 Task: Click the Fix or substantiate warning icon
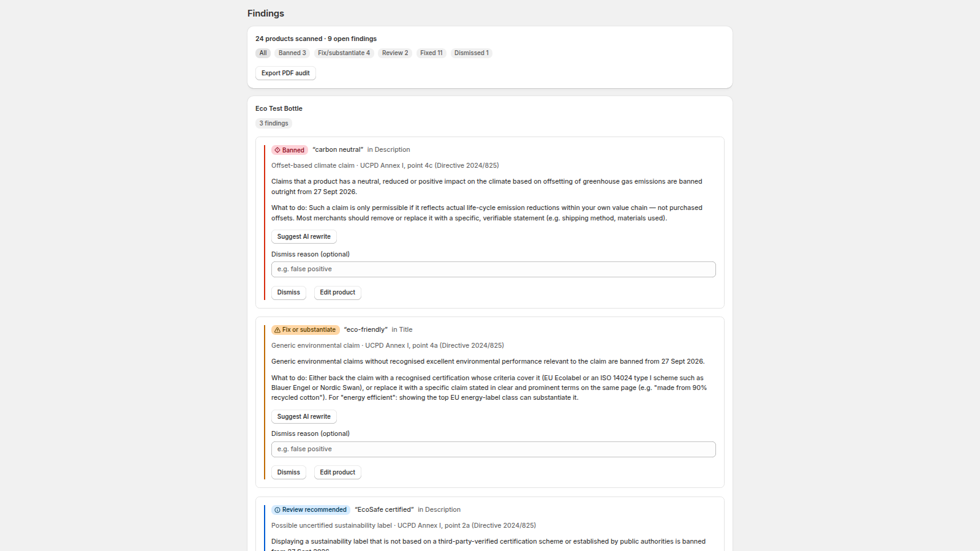(277, 330)
